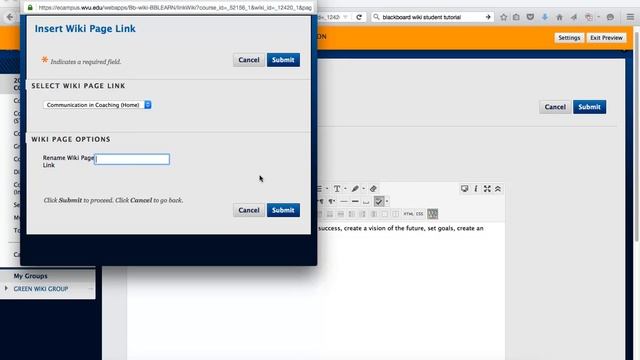Insert a thick horizontal rule

[355, 201]
